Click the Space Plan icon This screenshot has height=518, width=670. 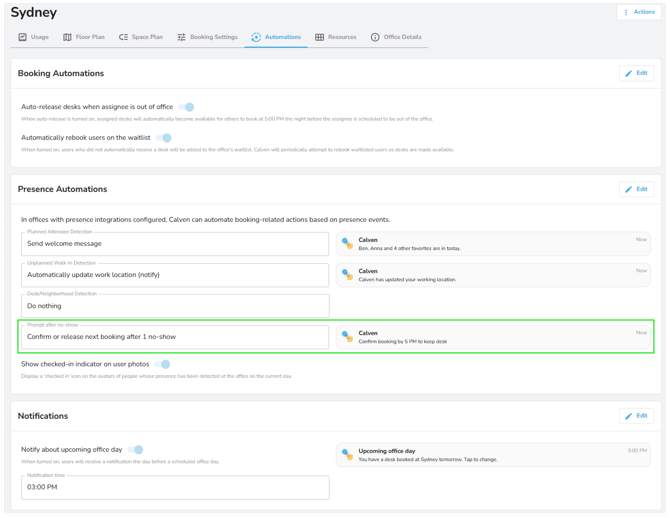(123, 37)
